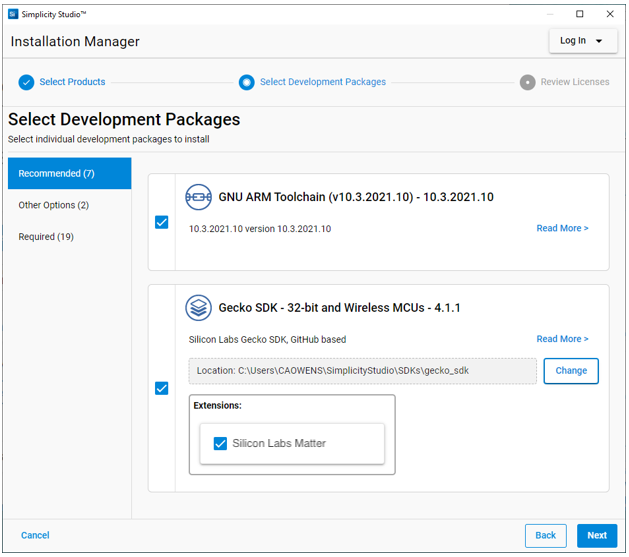Toggle the Silicon Labs Matter extension checkbox
Image resolution: width=629 pixels, height=557 pixels.
tap(220, 444)
